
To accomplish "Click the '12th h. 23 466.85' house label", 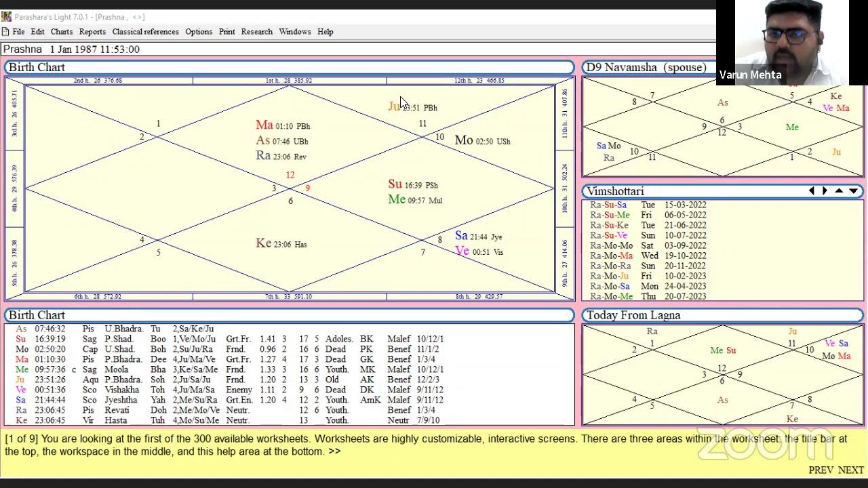I will [x=479, y=81].
